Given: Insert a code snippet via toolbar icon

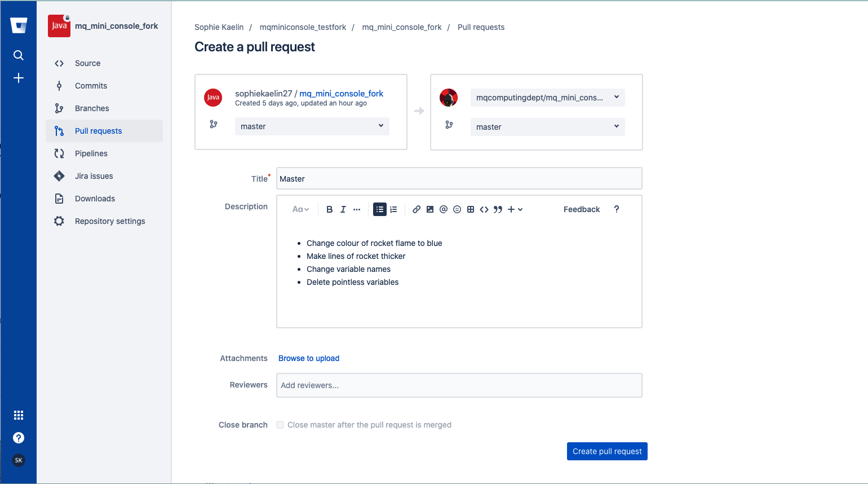Looking at the screenshot, I should tap(484, 209).
